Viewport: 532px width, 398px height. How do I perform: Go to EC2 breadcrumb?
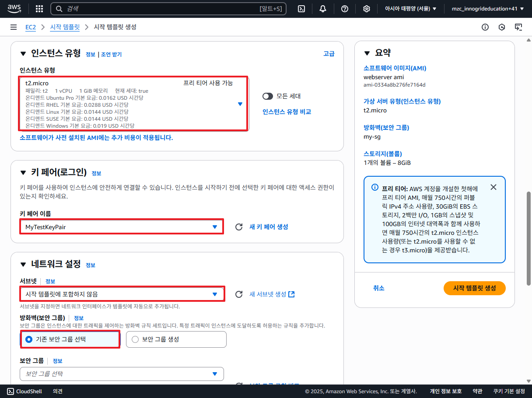click(30, 27)
